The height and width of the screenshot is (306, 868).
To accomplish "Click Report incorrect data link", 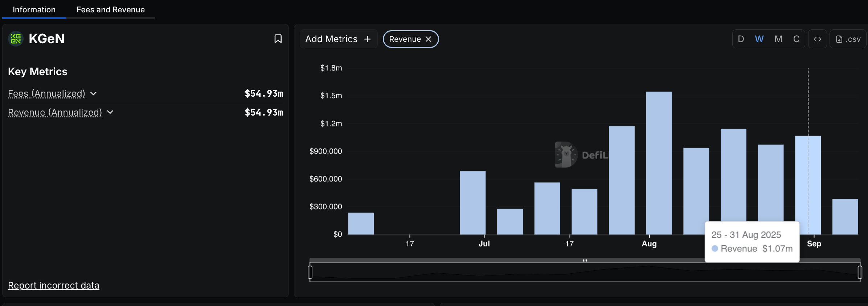I will (x=54, y=285).
